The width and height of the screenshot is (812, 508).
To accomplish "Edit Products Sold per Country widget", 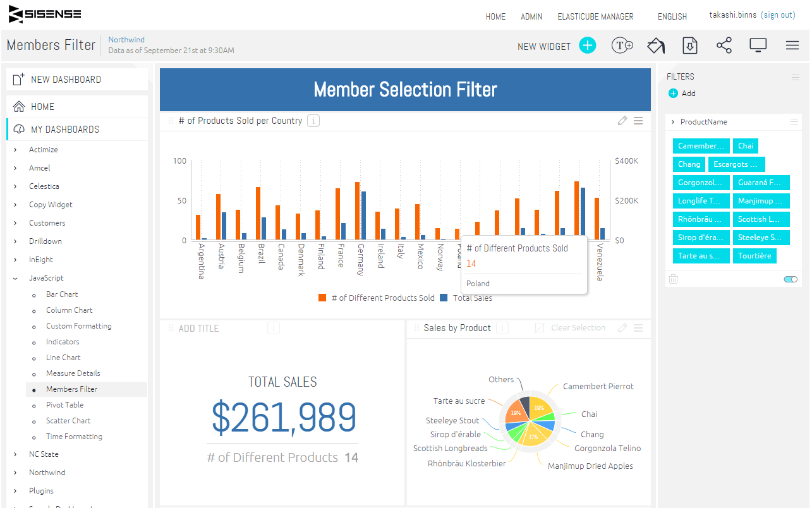I will tap(622, 121).
